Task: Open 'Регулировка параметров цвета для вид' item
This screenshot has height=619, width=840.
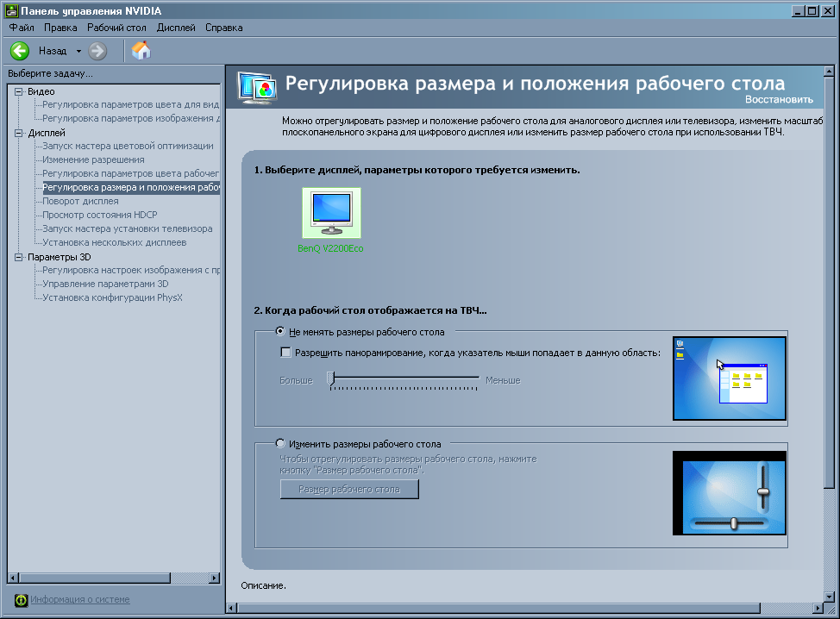Action: pyautogui.click(x=131, y=104)
